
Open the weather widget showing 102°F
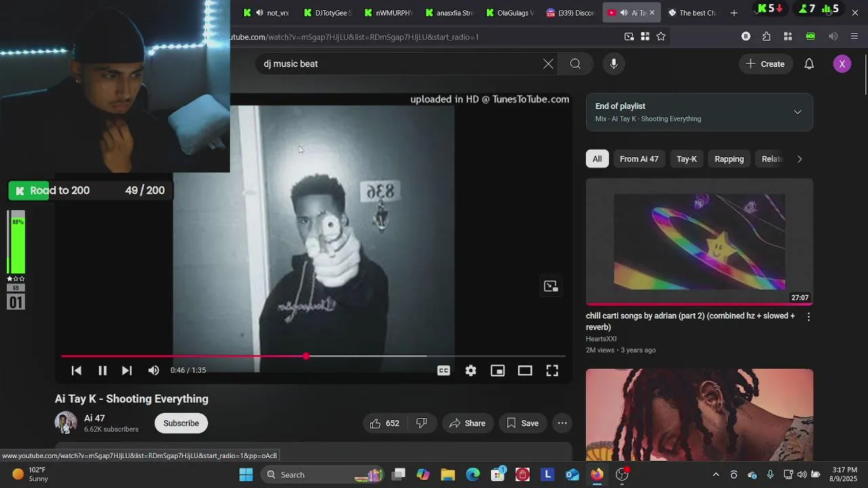31,474
